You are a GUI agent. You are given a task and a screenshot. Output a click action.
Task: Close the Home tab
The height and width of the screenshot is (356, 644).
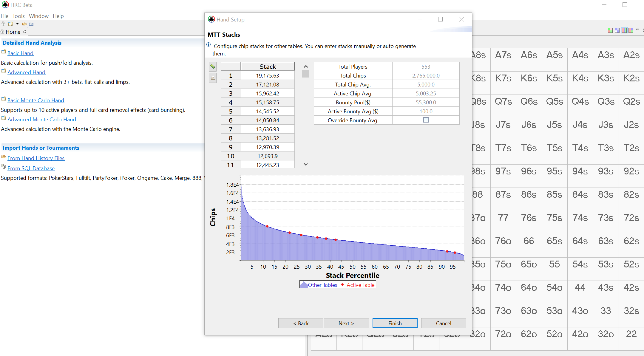[x=24, y=31]
